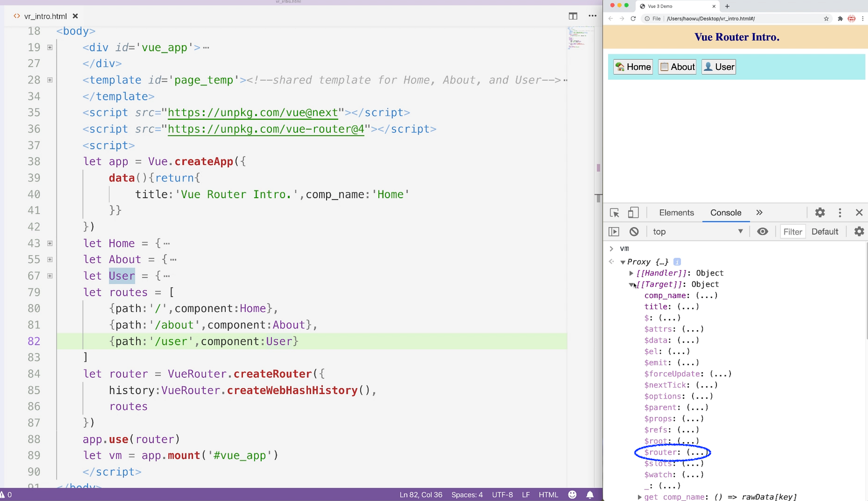
Task: Activate the DevTools inspect element picker
Action: point(614,213)
